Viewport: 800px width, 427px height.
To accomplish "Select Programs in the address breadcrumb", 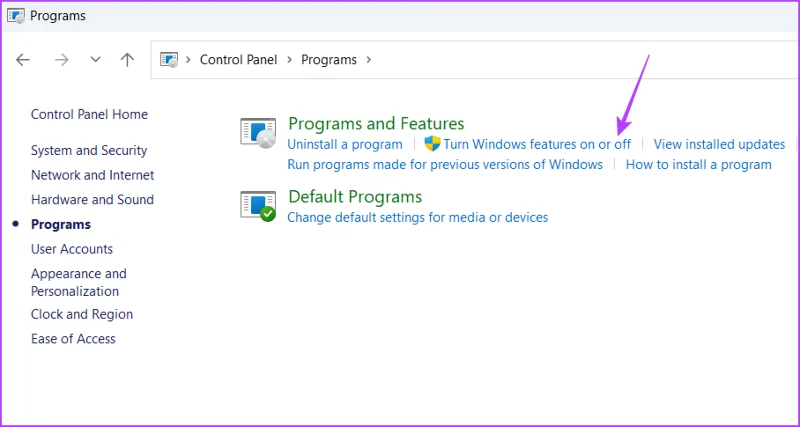I will [x=329, y=60].
